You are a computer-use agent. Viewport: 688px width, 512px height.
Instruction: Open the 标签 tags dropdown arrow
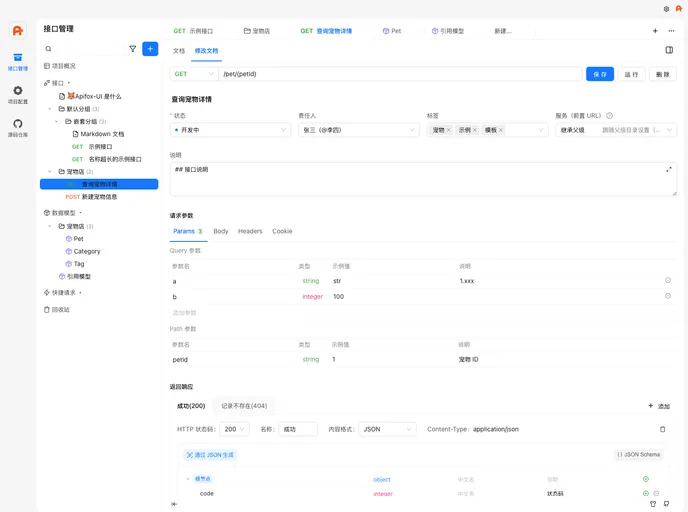coord(541,130)
